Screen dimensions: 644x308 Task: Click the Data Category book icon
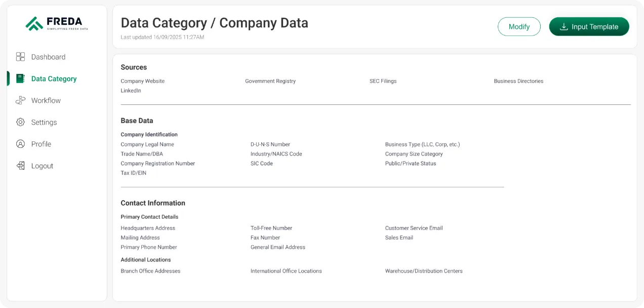point(20,79)
